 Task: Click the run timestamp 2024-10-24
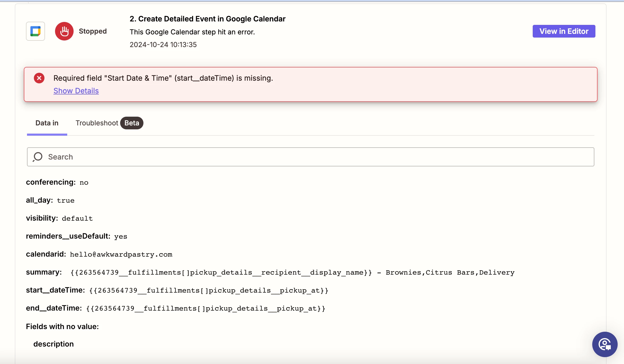163,44
